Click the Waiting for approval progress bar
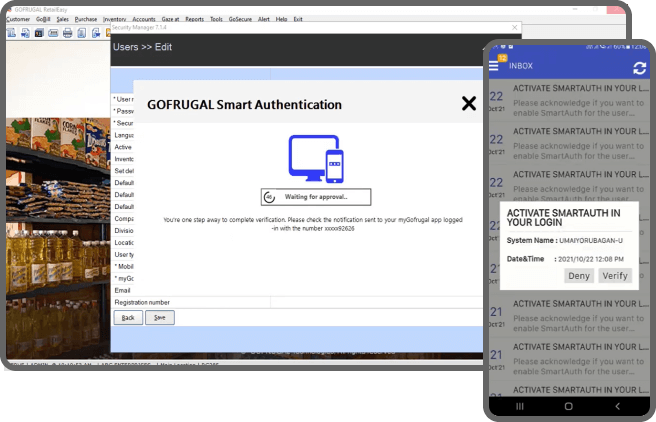 click(x=315, y=197)
